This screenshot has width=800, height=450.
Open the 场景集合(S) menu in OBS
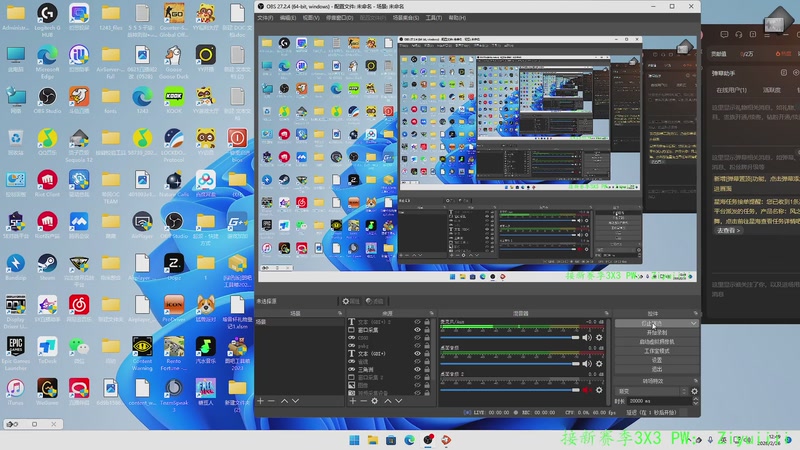[x=406, y=18]
